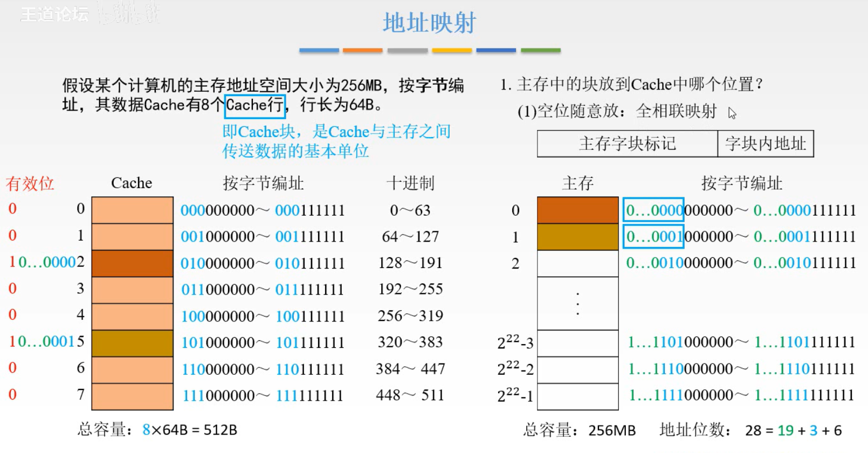The width and height of the screenshot is (868, 453).
Task: Select Cache block number 7
Action: pos(133,396)
